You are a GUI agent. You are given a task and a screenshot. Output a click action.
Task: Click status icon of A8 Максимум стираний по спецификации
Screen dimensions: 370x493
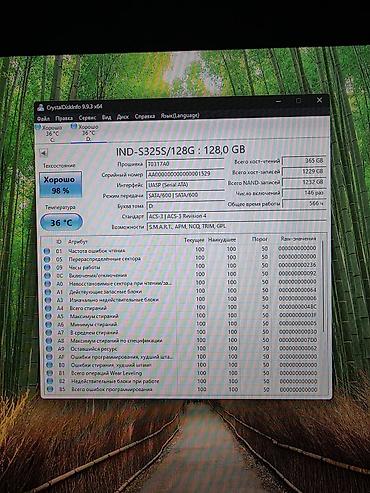(x=49, y=341)
